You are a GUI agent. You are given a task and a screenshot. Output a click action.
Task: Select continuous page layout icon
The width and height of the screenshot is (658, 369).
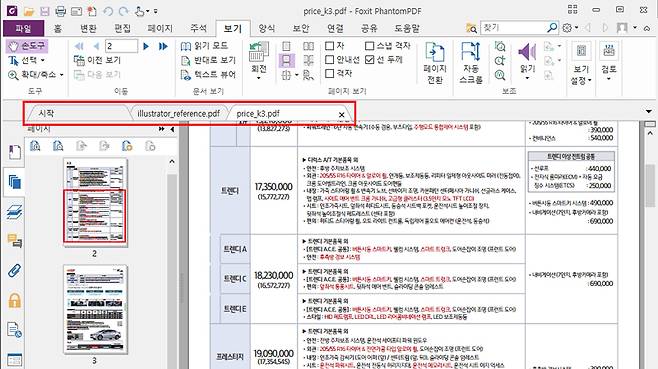pyautogui.click(x=286, y=61)
